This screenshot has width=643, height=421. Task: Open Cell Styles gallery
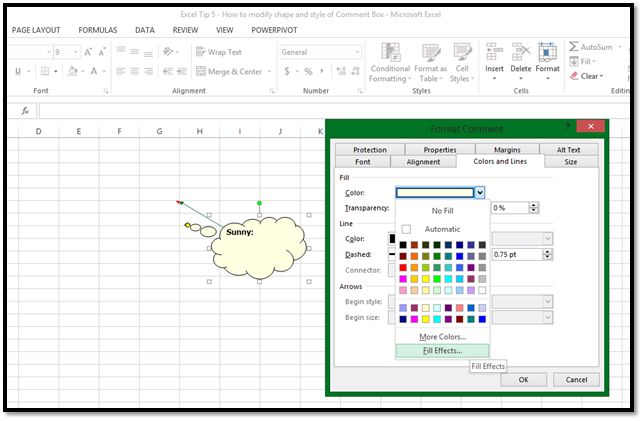[x=462, y=63]
